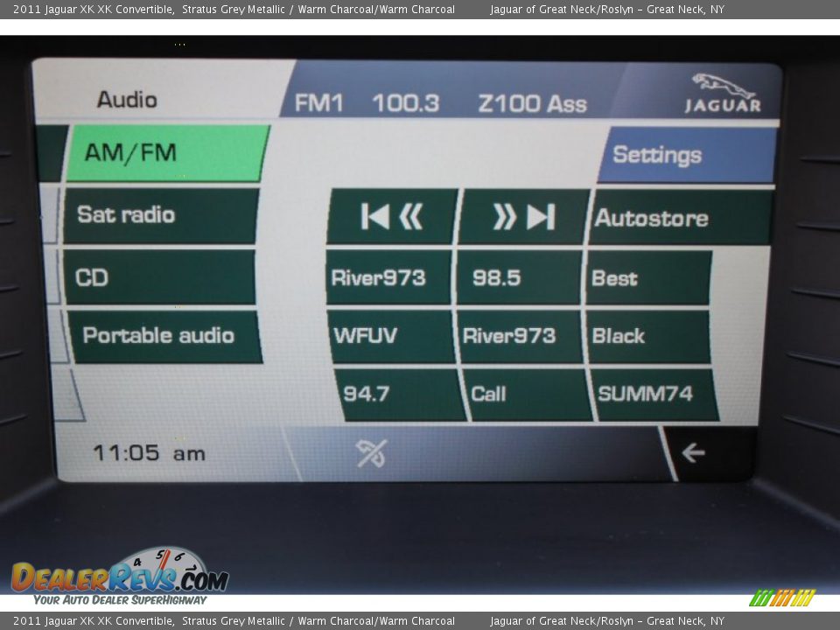Choose the CD audio source
The width and height of the screenshot is (840, 630).
tap(159, 277)
